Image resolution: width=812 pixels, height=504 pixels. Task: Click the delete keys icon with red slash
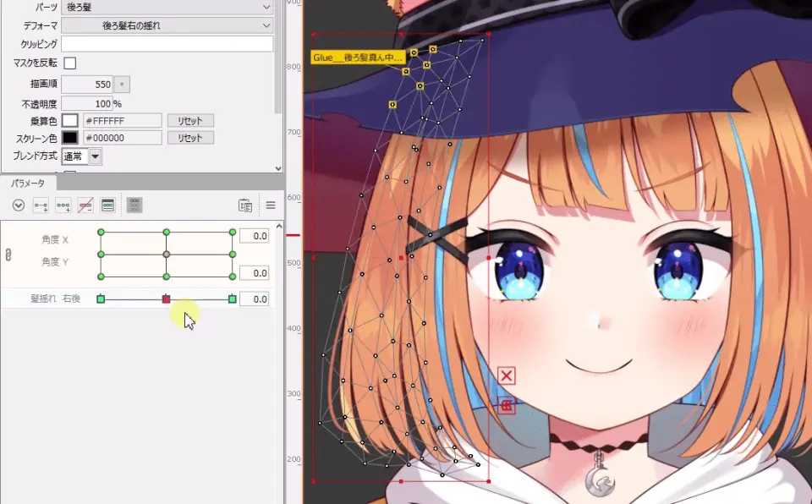point(85,205)
